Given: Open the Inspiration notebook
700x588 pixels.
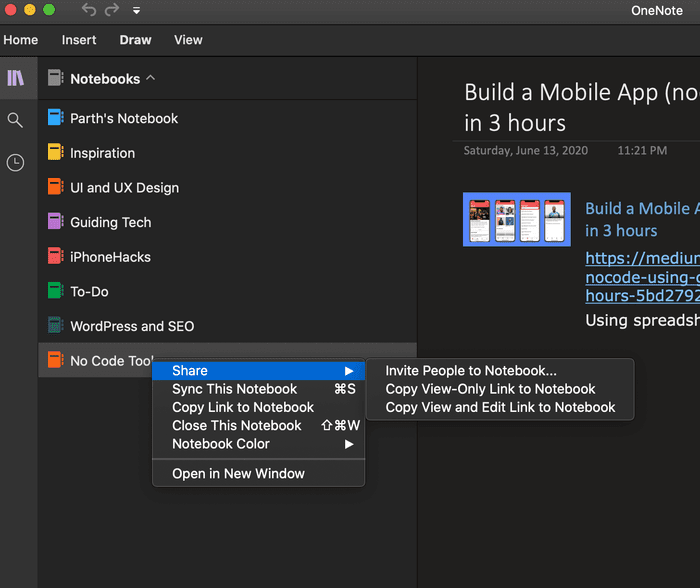Looking at the screenshot, I should (x=227, y=153).
